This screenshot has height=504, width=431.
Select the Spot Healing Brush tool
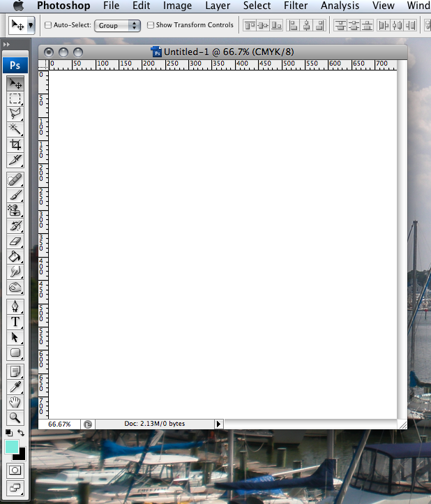15,179
